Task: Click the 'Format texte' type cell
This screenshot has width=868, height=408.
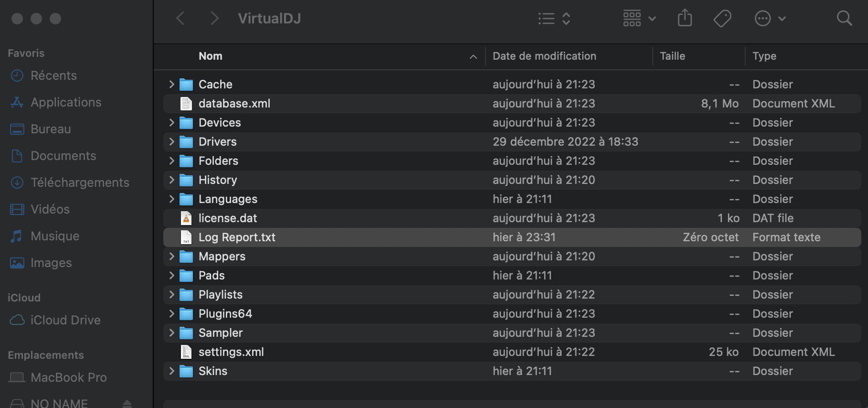Action: pyautogui.click(x=786, y=237)
